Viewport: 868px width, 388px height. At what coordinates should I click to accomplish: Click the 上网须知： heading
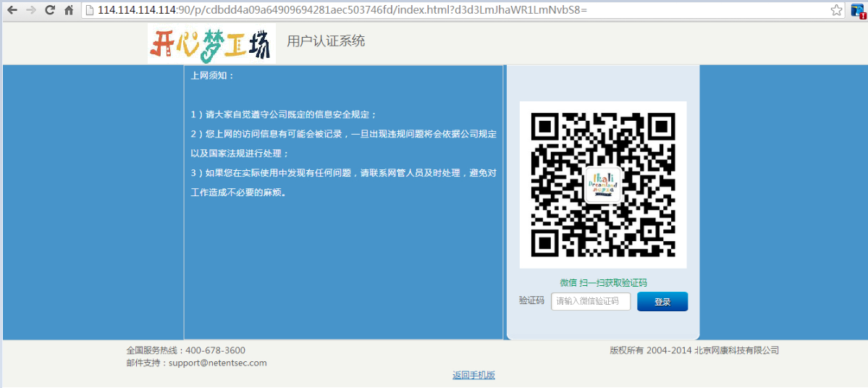[213, 76]
